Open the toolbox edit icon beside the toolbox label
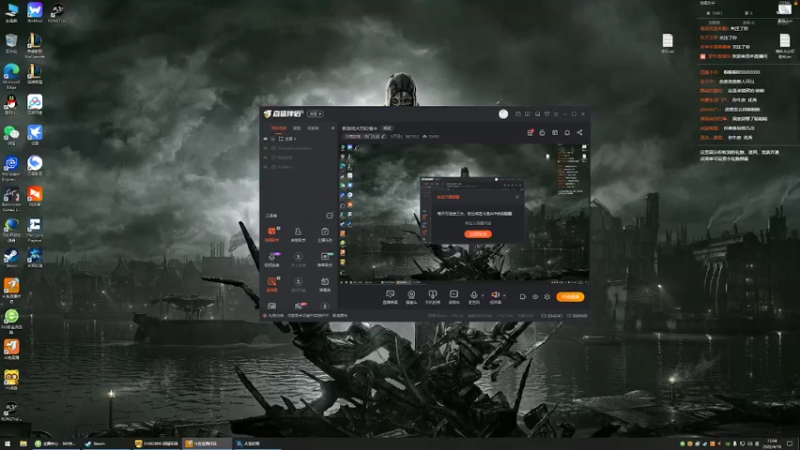Image resolution: width=800 pixels, height=450 pixels. click(x=330, y=215)
